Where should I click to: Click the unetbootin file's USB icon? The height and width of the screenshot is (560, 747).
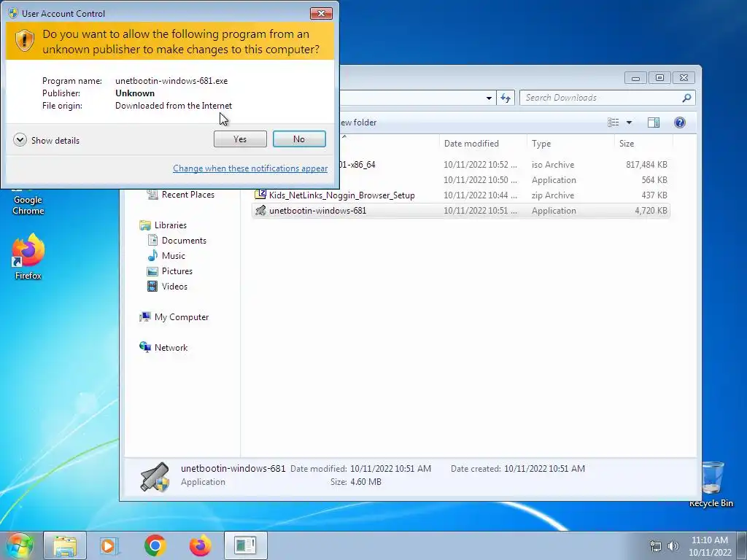(x=260, y=210)
